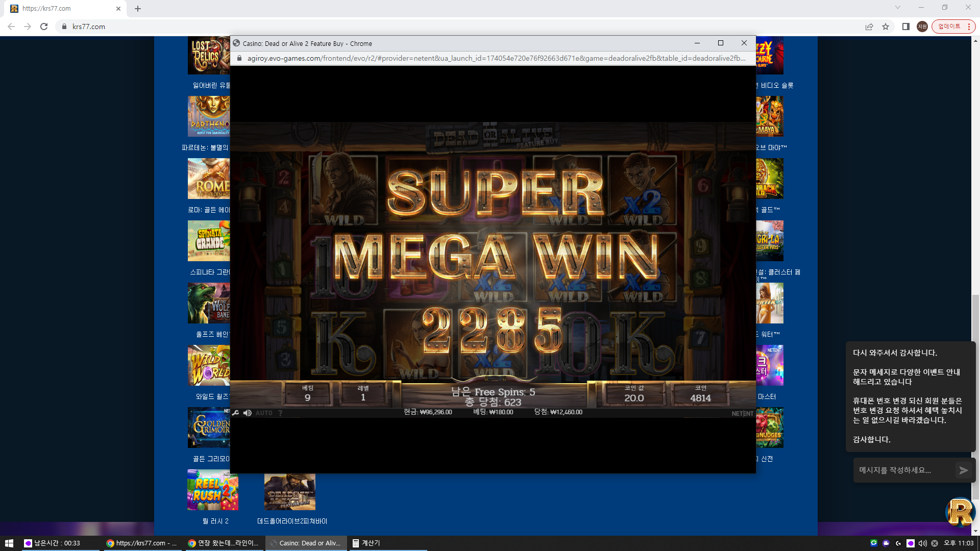Open Golden Grimoire game thumbnail
Image resolution: width=980 pixels, height=551 pixels.
209,428
